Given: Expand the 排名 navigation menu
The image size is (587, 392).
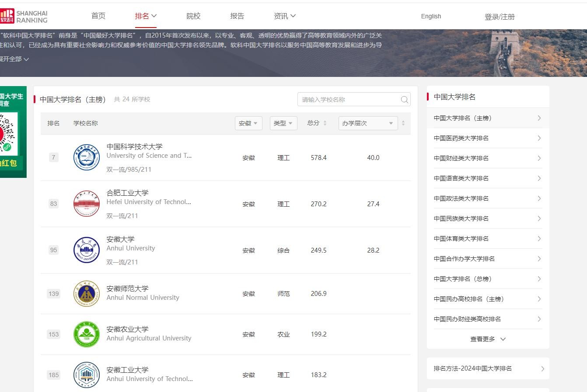Looking at the screenshot, I should [x=146, y=16].
